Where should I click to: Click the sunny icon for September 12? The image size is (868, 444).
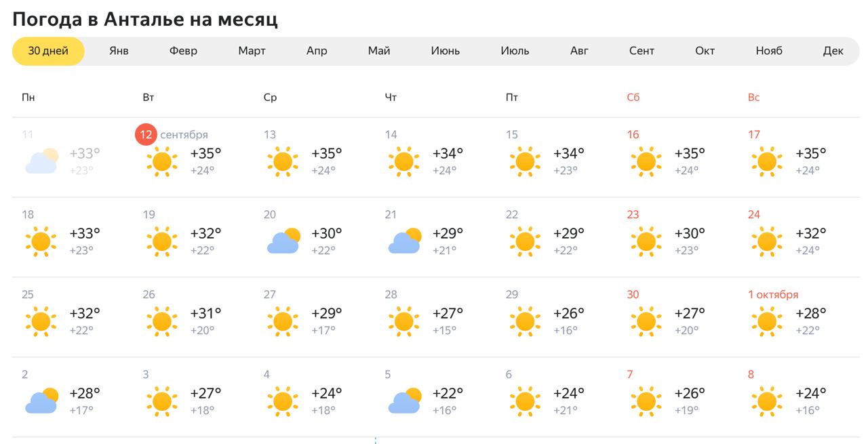point(162,161)
